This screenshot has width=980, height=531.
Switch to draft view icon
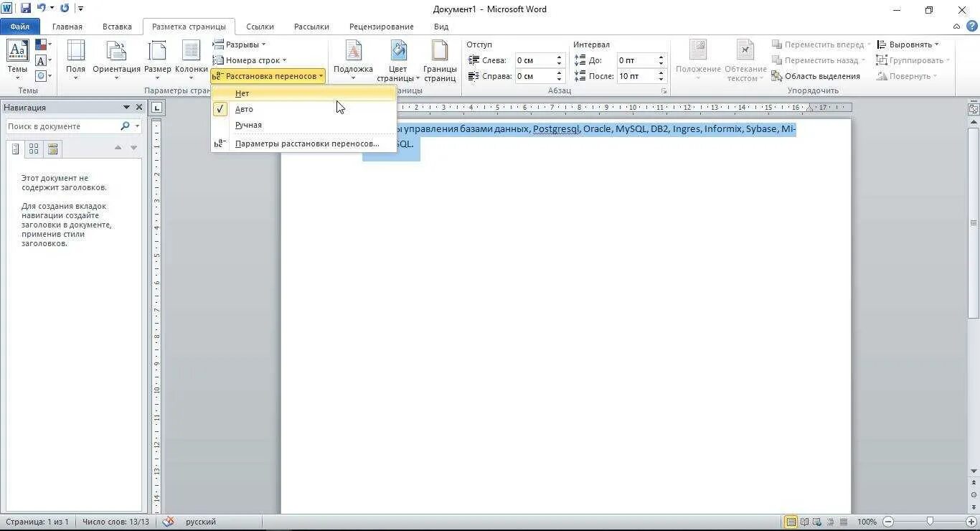point(844,522)
